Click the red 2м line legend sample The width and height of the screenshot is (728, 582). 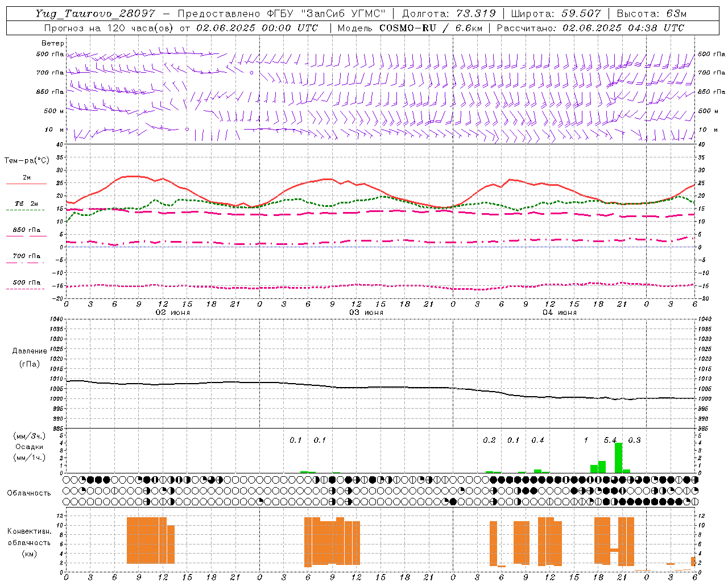[26, 184]
